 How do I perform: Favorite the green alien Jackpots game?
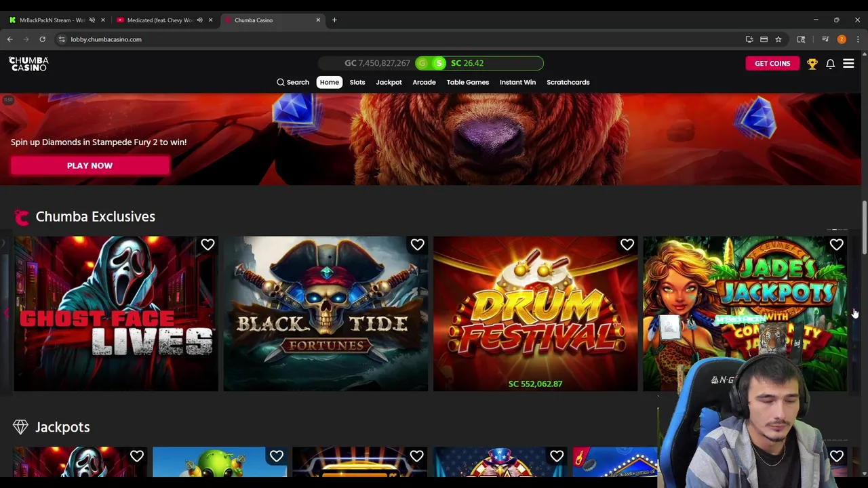pos(276,456)
